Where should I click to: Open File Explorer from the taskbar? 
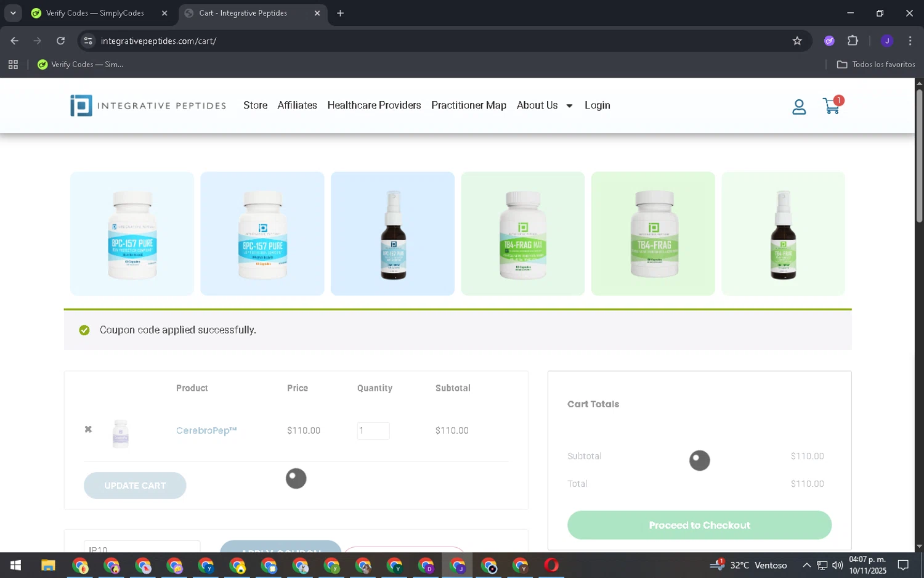pos(48,565)
